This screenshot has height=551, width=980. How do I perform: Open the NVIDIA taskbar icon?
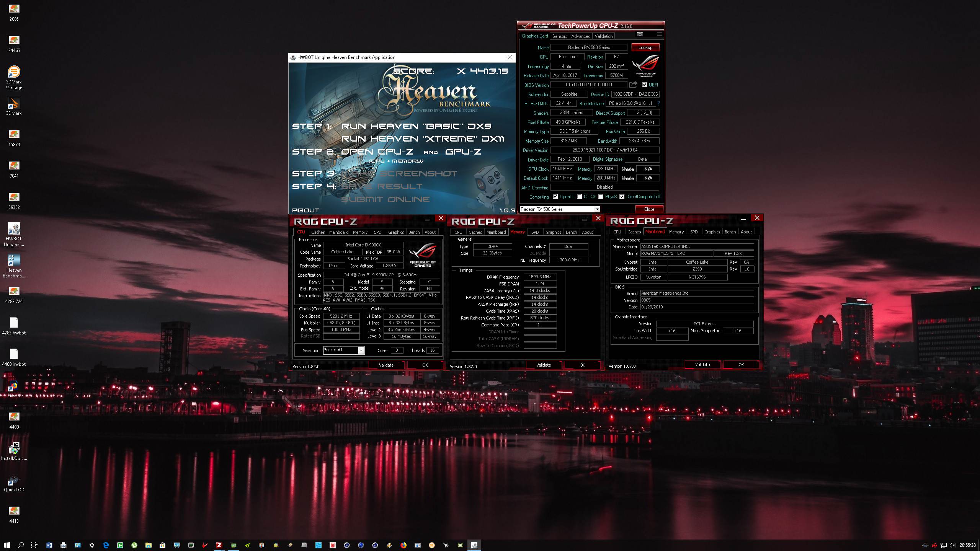tap(247, 545)
